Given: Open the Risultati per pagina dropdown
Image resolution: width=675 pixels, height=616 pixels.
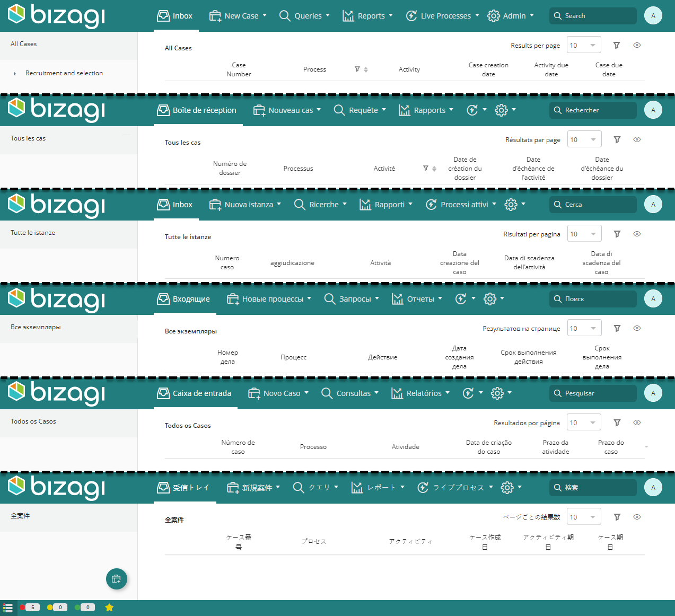Looking at the screenshot, I should (x=584, y=234).
